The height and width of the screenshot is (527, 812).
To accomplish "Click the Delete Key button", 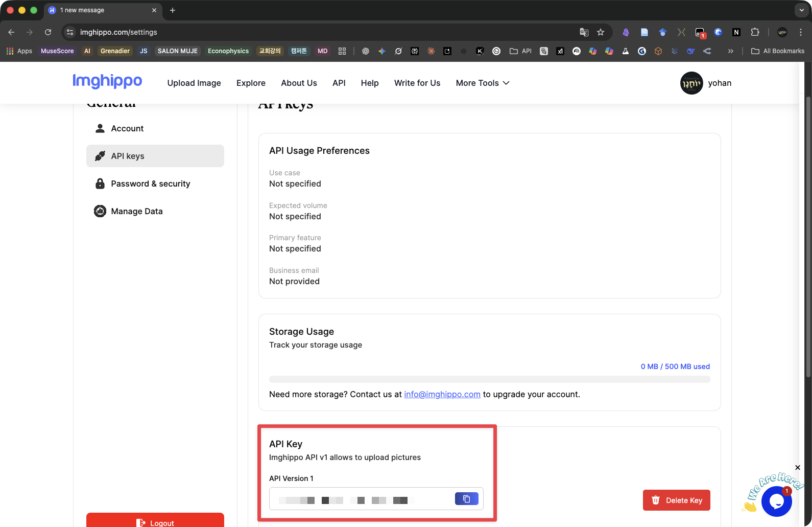I will pos(676,500).
